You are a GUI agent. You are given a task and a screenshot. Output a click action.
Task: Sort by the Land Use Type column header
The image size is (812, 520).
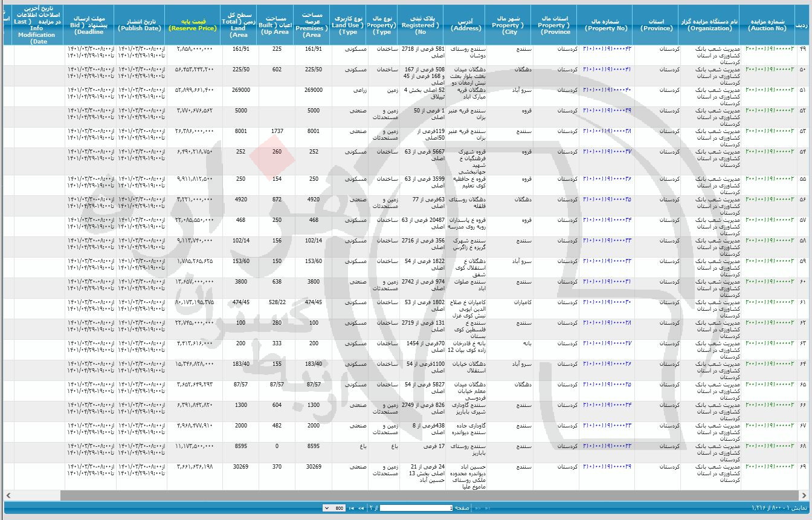(348, 24)
